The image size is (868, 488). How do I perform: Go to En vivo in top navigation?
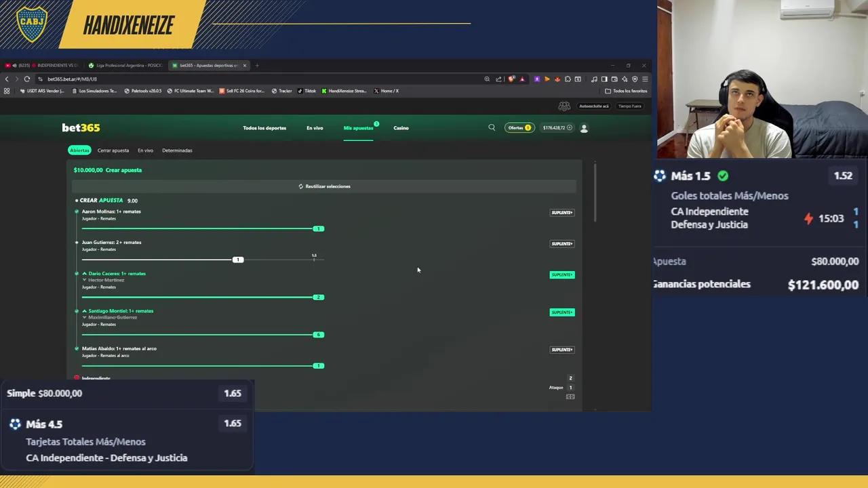[x=315, y=128]
